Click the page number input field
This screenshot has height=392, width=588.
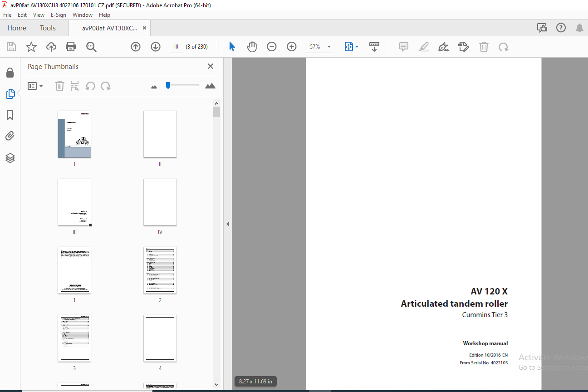tap(176, 47)
